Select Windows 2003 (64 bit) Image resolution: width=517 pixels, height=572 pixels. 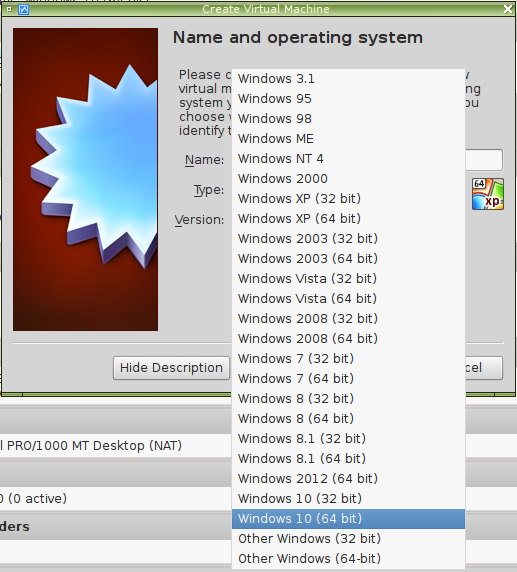(x=348, y=259)
